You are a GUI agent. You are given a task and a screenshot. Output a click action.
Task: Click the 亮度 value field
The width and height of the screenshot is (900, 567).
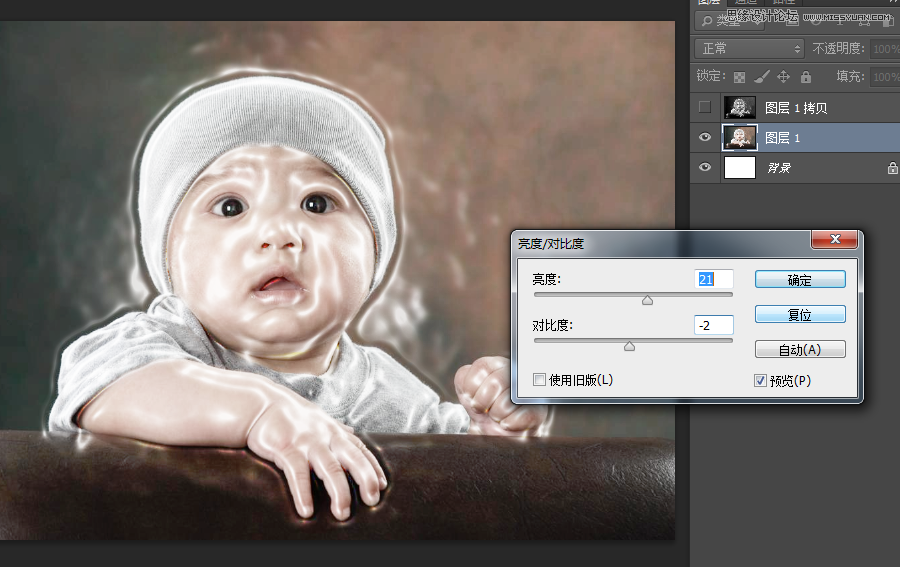(x=713, y=279)
